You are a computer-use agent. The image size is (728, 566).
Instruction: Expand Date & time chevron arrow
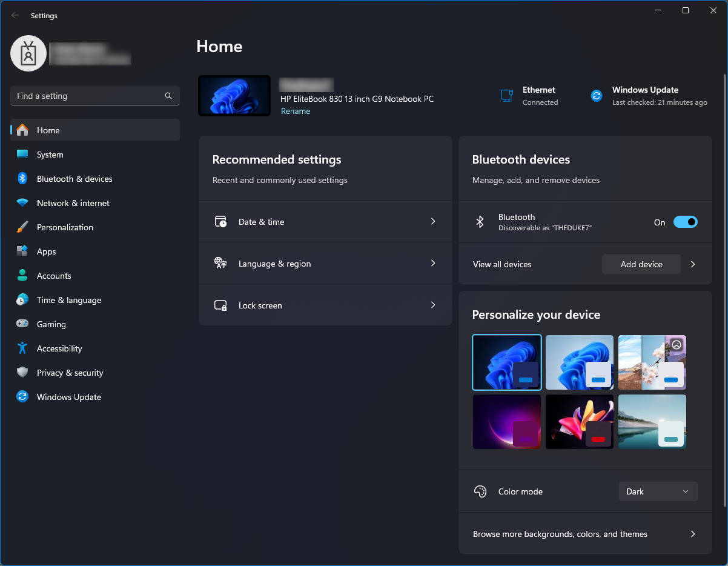433,222
